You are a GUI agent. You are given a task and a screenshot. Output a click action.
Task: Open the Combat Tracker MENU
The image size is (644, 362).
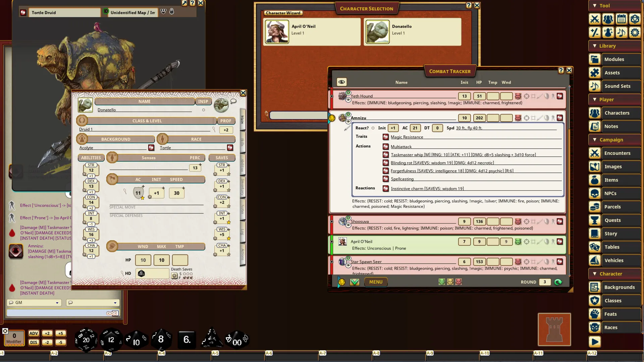(x=376, y=282)
